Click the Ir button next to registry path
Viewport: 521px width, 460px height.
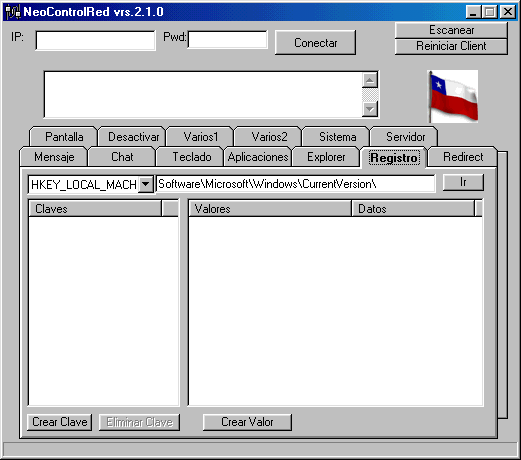click(x=463, y=182)
